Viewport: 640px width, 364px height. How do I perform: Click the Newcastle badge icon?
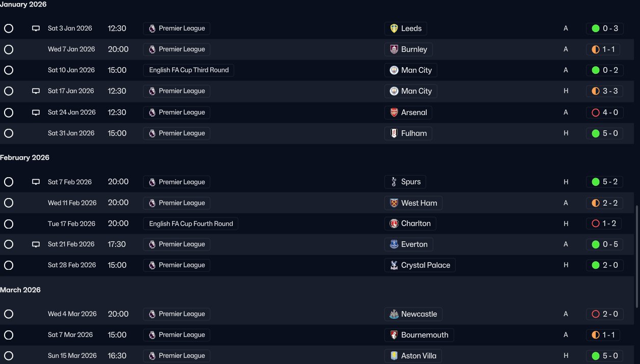pos(394,314)
